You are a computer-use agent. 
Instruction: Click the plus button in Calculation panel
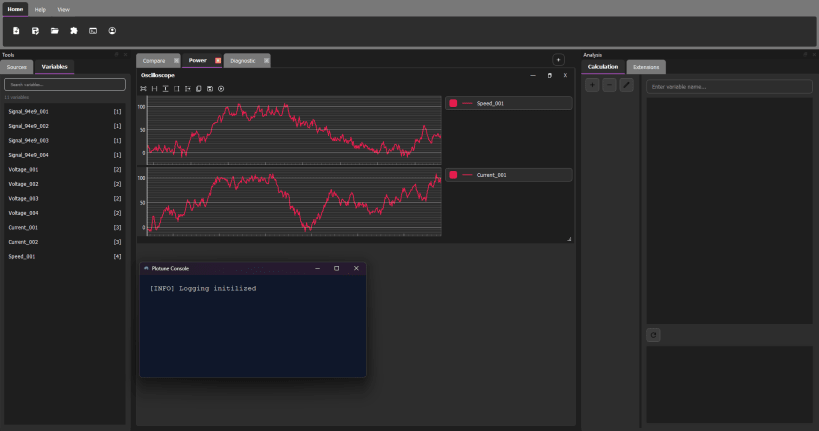tap(592, 85)
